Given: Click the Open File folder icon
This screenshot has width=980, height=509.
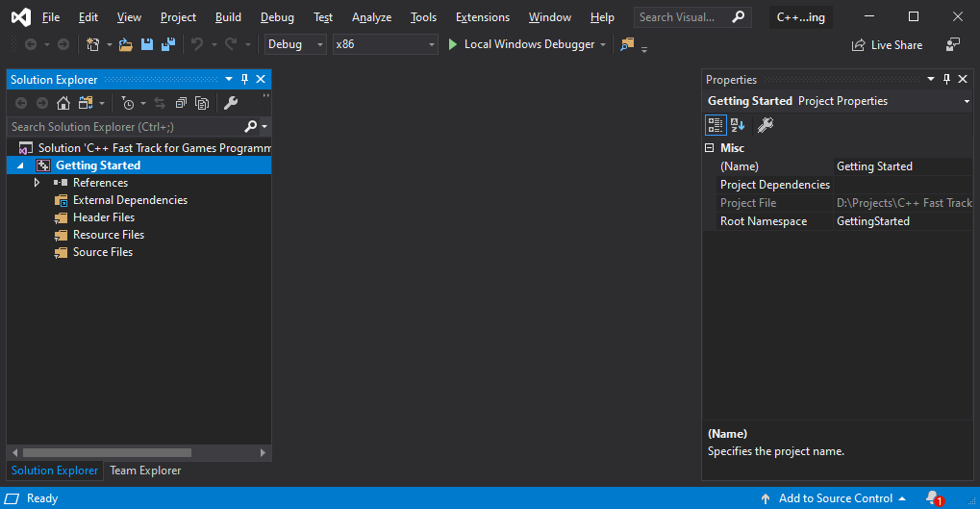Looking at the screenshot, I should point(126,44).
